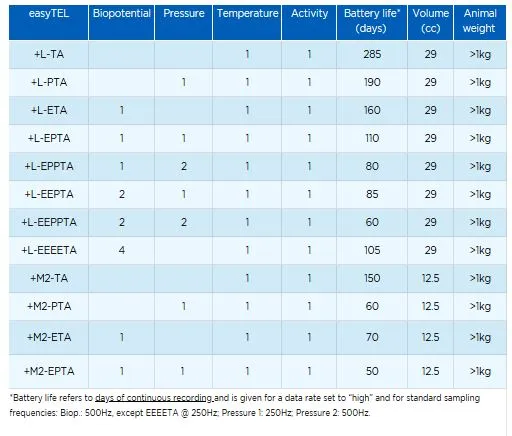Select the biopotential value 4 cell
This screenshot has height=436, width=512.
tap(122, 250)
